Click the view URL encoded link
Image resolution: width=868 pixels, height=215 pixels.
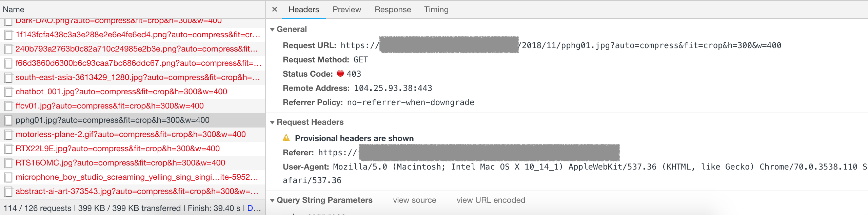491,200
